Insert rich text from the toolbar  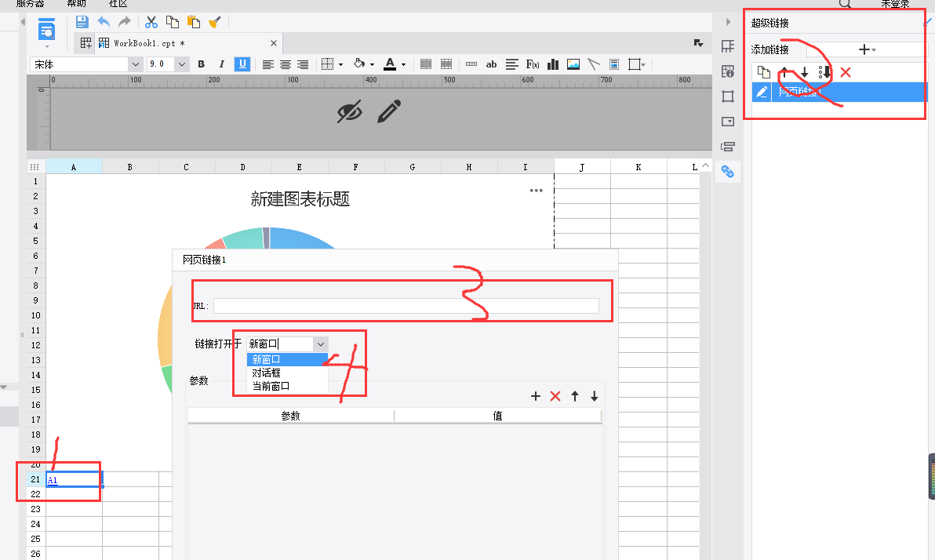[511, 64]
